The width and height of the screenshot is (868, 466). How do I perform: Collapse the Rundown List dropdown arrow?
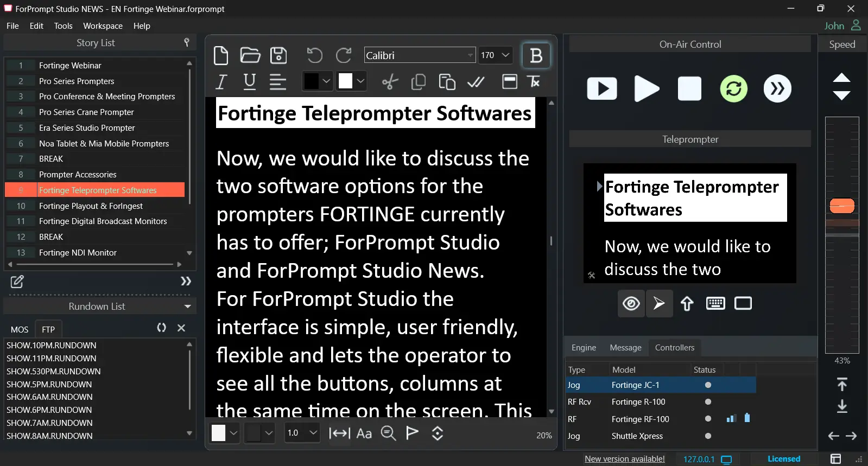pos(188,307)
